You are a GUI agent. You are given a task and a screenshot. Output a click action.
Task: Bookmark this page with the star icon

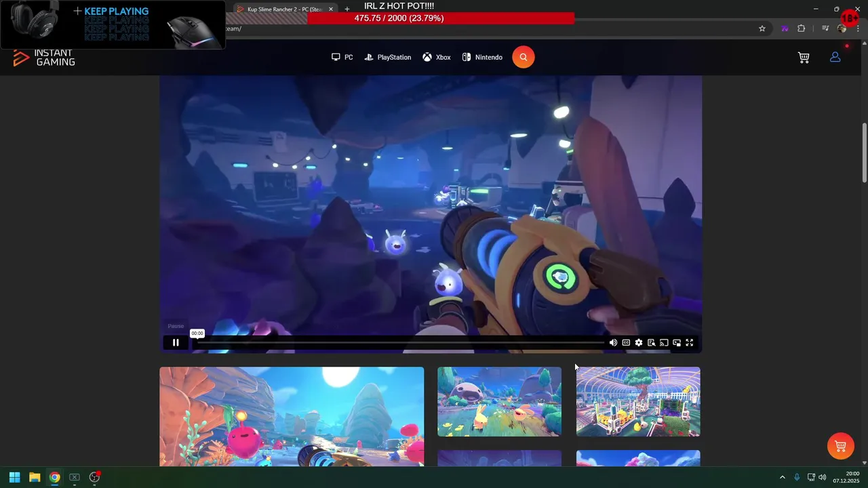click(x=762, y=28)
